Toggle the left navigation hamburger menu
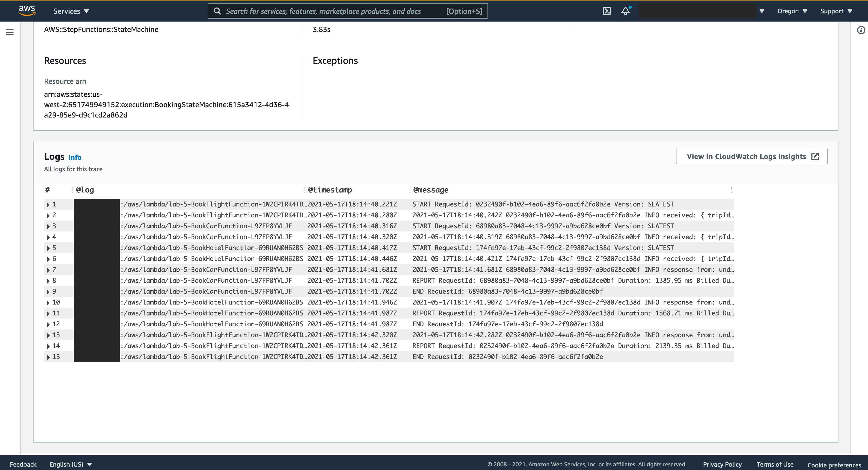Image resolution: width=868 pixels, height=470 pixels. point(10,32)
